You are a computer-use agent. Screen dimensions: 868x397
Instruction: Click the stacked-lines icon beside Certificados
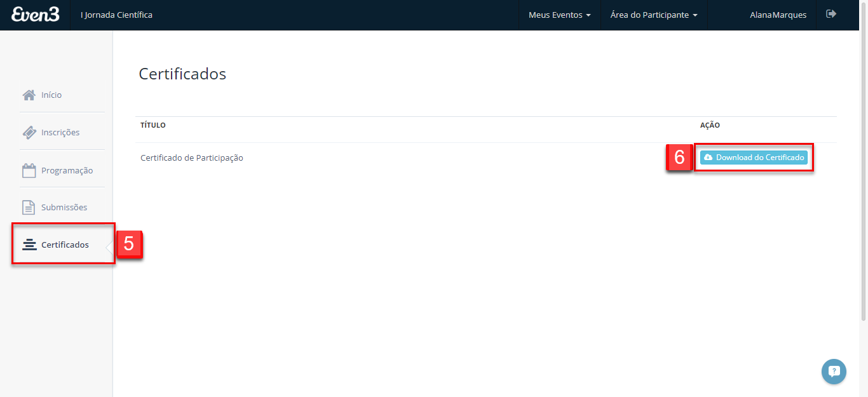coord(29,245)
